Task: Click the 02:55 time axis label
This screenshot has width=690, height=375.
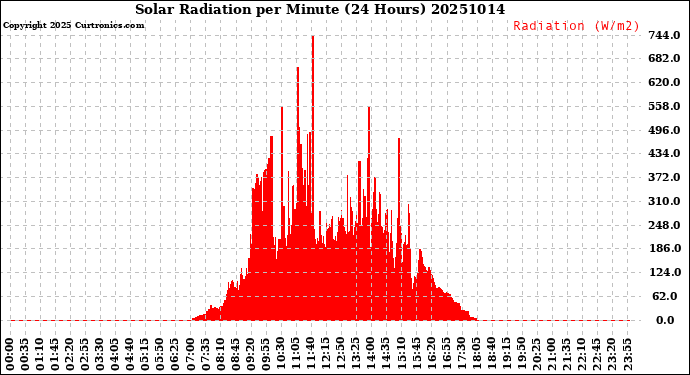Action: [x=85, y=354]
